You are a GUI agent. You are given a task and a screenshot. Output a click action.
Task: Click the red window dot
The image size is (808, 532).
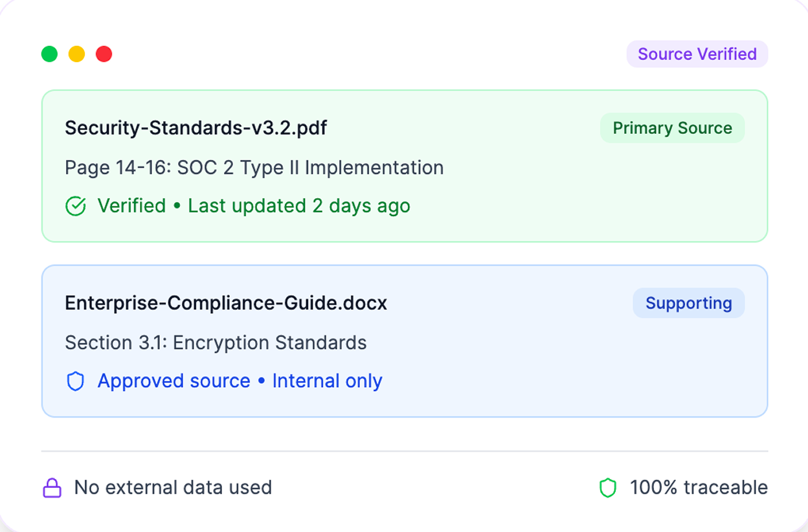104,54
